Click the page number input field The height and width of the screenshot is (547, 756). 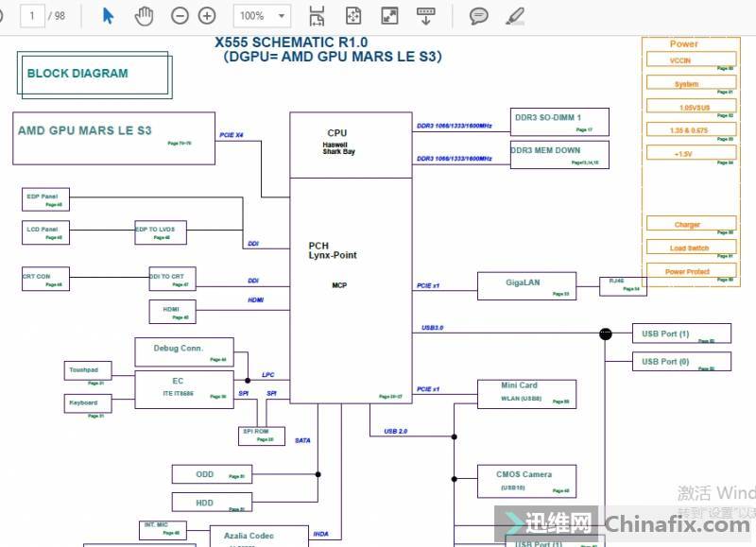pos(32,16)
